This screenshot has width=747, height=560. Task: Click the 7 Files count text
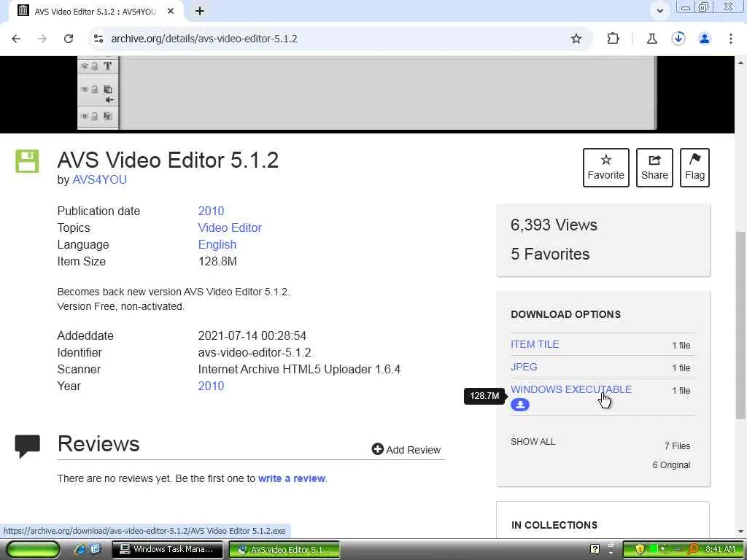[x=677, y=446]
